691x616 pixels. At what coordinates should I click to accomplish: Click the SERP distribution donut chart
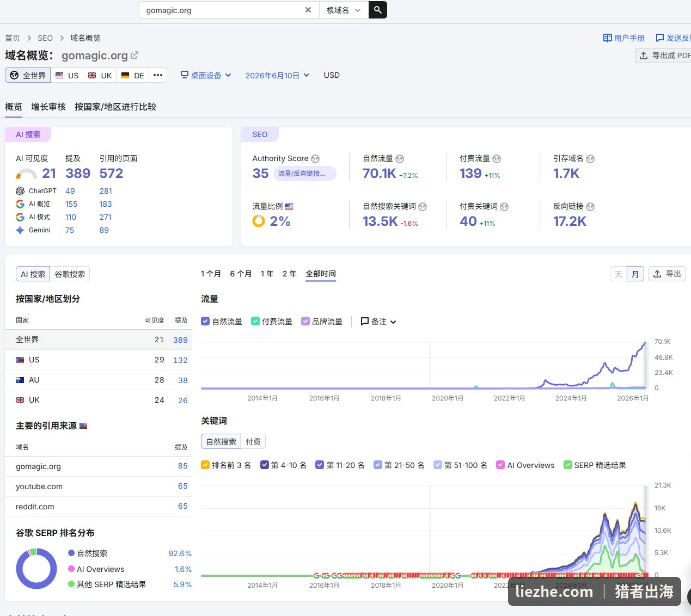click(x=36, y=569)
